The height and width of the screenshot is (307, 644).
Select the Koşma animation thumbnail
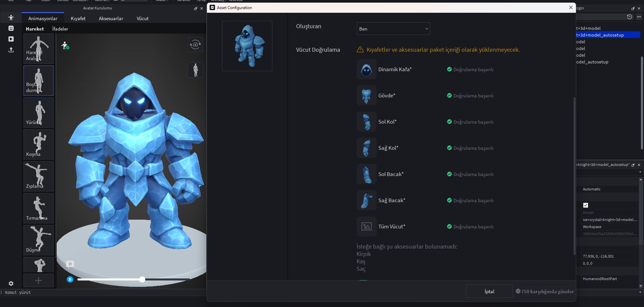39,144
